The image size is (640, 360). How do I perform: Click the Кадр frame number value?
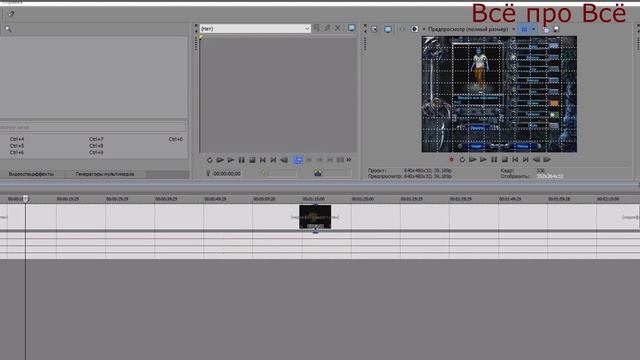tap(541, 171)
